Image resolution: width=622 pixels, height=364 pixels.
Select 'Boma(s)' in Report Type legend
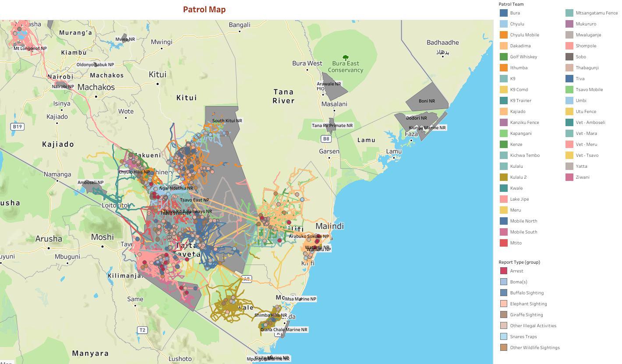click(x=519, y=282)
